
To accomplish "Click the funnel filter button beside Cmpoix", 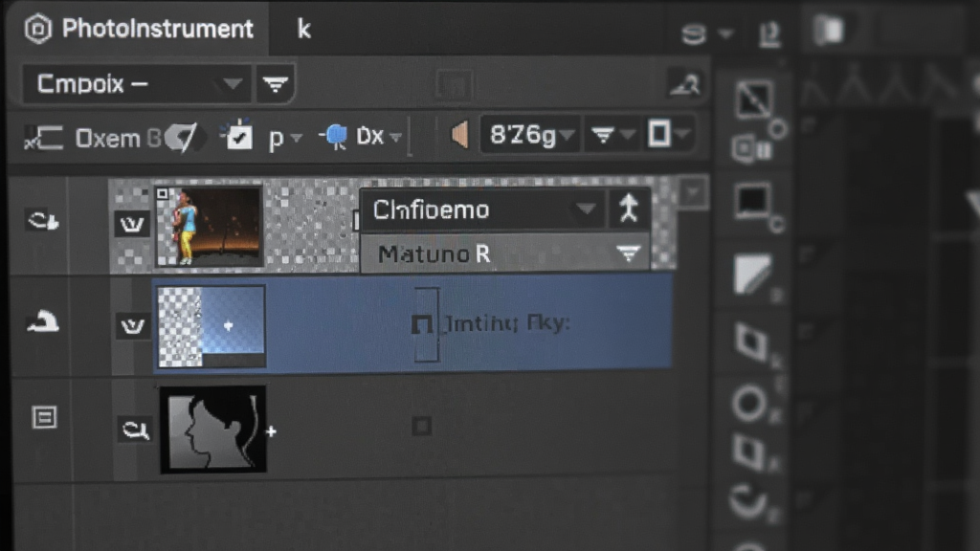I will pyautogui.click(x=275, y=84).
